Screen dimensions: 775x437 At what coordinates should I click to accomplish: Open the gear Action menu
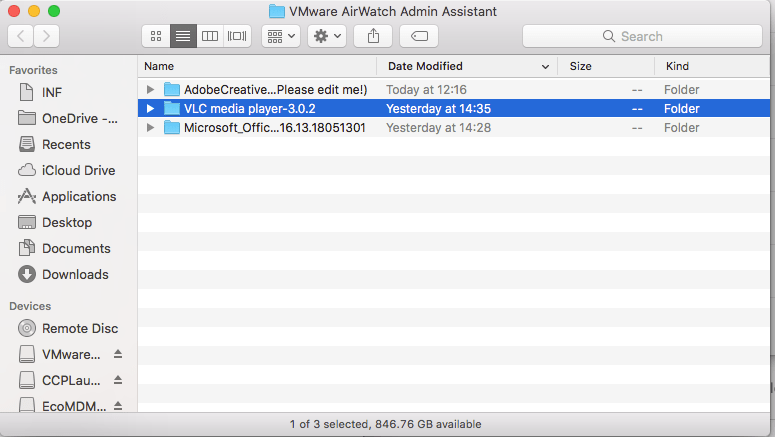tap(327, 36)
